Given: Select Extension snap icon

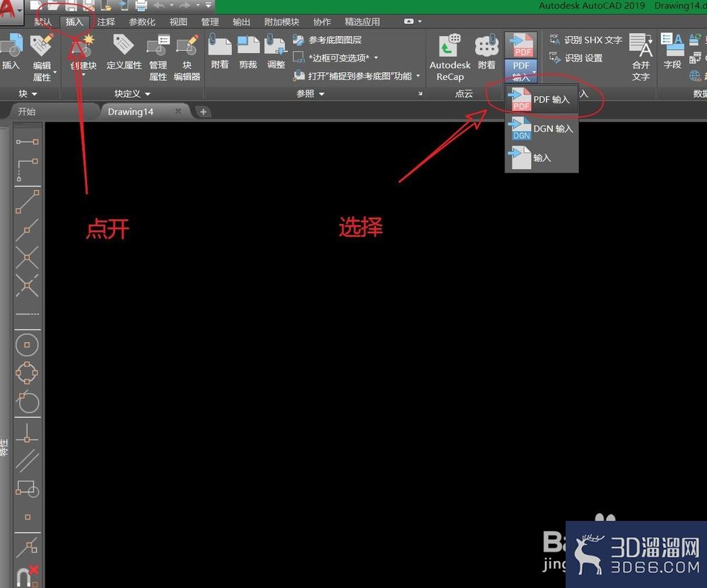Looking at the screenshot, I should pyautogui.click(x=28, y=314).
